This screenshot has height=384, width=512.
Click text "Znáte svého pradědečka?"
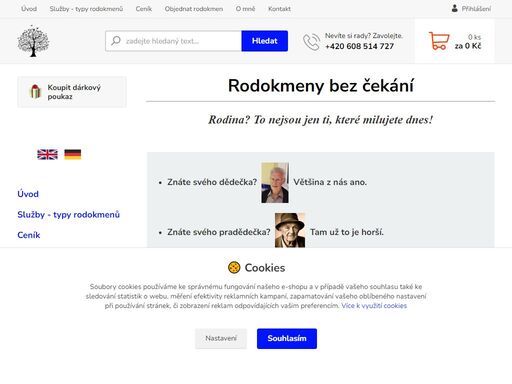pyautogui.click(x=219, y=232)
